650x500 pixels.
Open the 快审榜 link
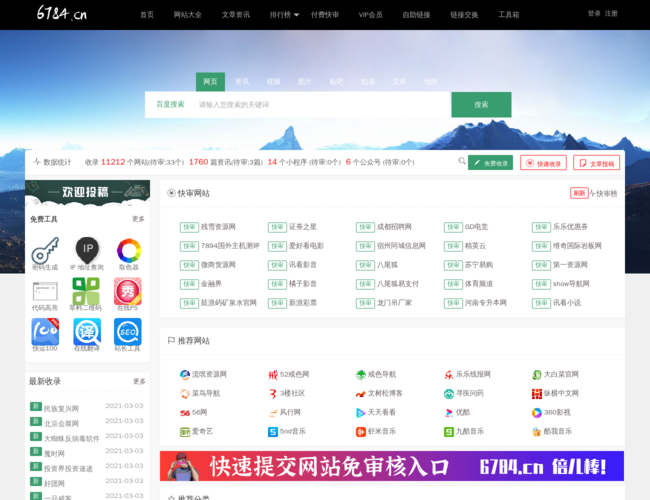point(604,194)
